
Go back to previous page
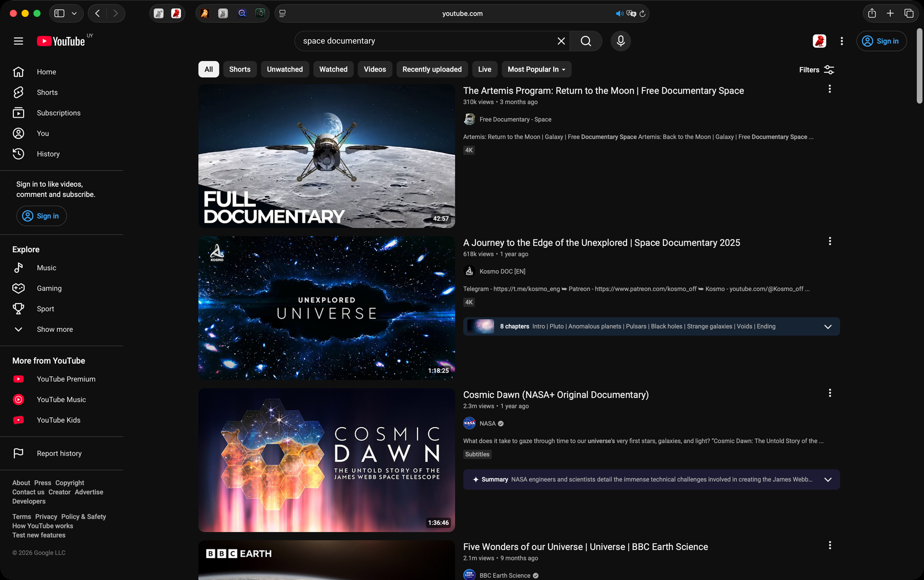pos(97,13)
